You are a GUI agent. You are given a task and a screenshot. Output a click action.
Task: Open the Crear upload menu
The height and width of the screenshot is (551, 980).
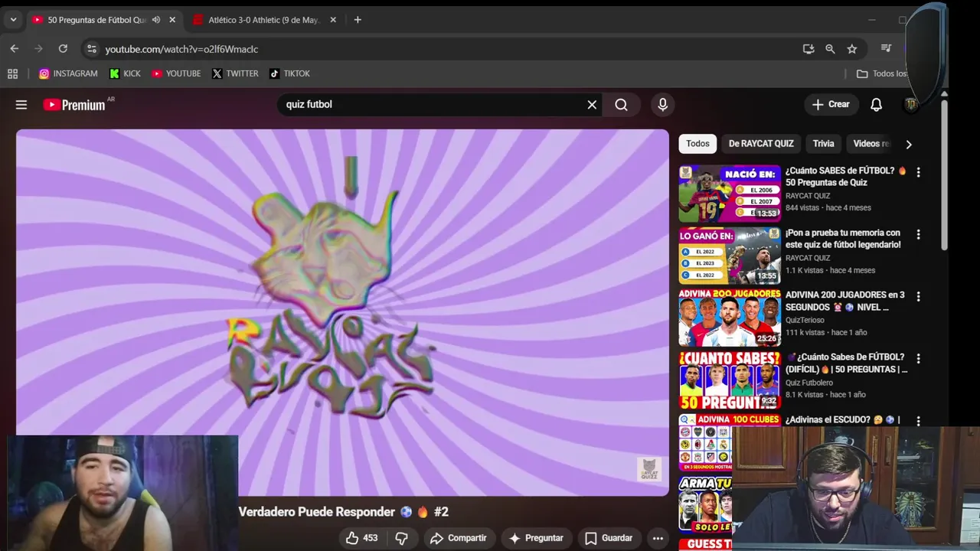831,104
